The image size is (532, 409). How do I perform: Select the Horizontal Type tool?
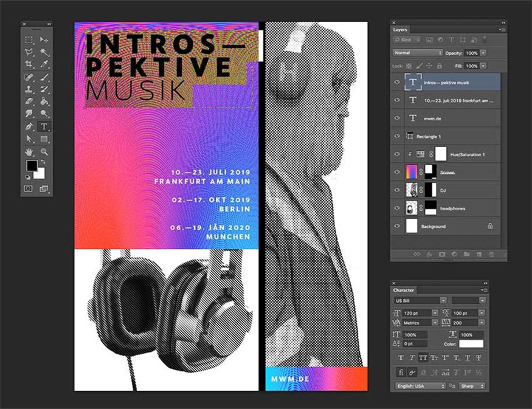tap(44, 126)
